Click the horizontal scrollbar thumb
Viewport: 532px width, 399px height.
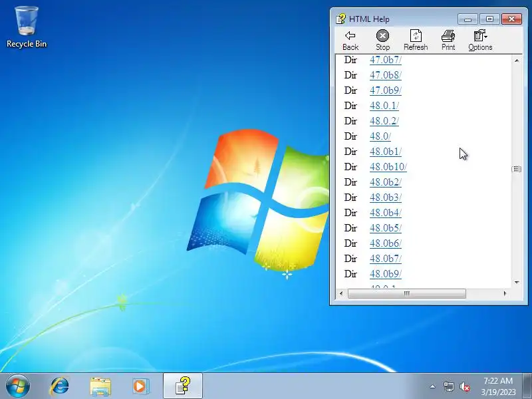coord(407,293)
